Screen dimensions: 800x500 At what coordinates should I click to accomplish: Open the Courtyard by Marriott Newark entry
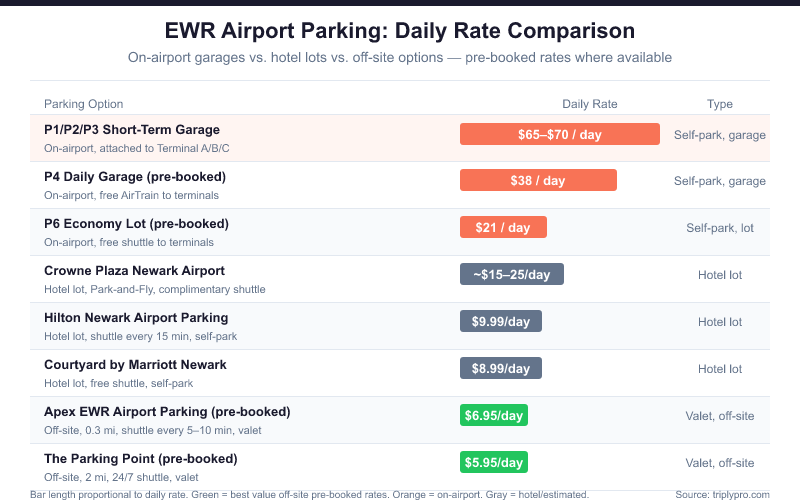tap(135, 364)
